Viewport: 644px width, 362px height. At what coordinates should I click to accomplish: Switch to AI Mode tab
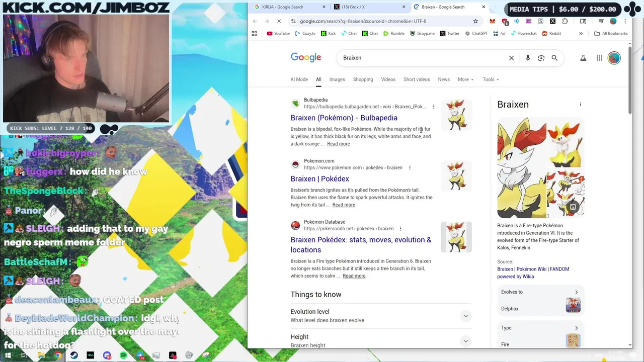[x=299, y=79]
